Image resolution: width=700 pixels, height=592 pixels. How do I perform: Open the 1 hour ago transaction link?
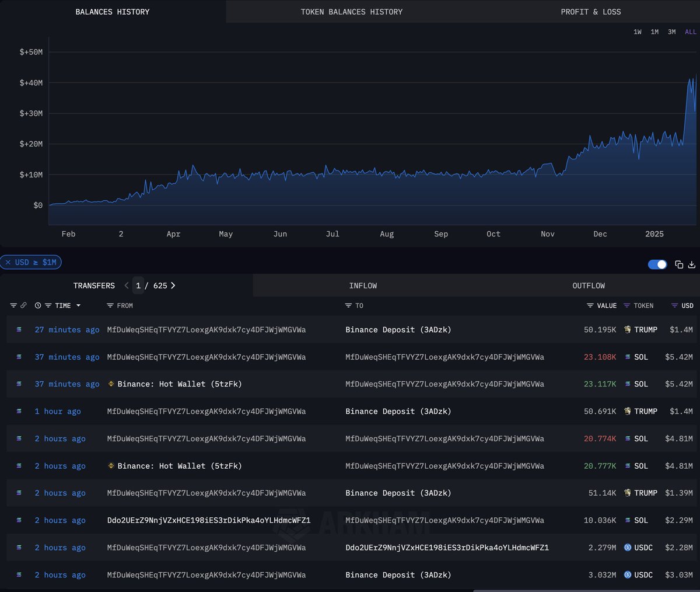tap(58, 411)
